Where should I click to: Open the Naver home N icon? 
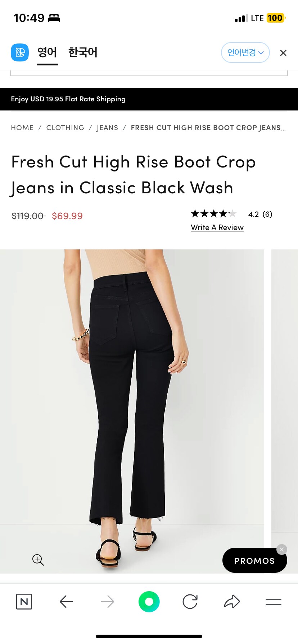(24, 601)
